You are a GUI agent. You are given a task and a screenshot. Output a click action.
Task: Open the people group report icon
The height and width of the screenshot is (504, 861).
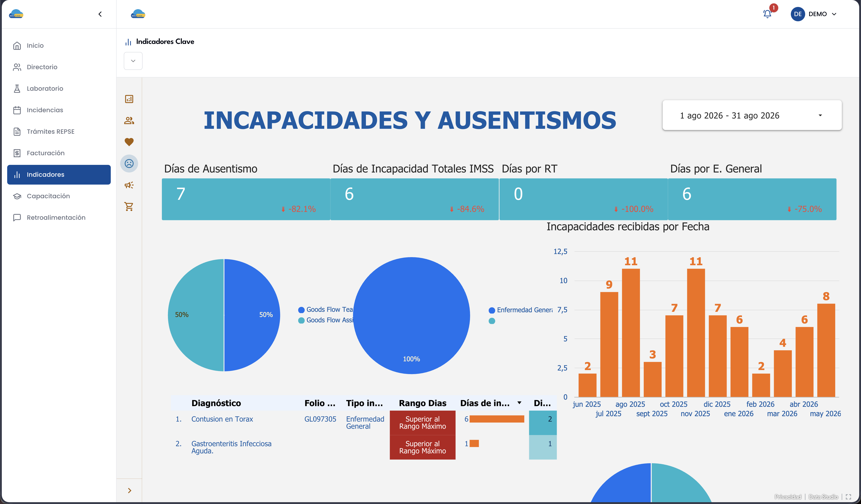[x=129, y=121]
